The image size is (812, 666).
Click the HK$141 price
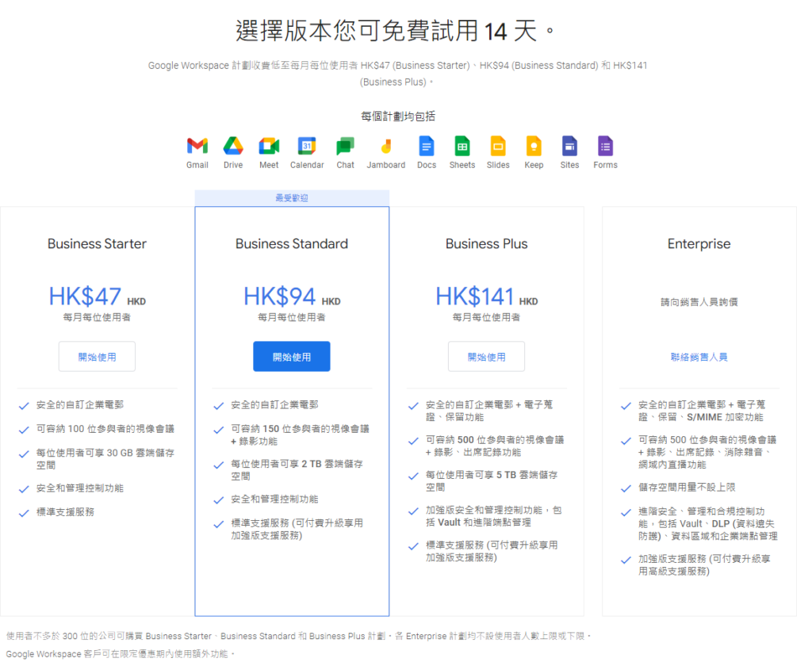click(474, 297)
